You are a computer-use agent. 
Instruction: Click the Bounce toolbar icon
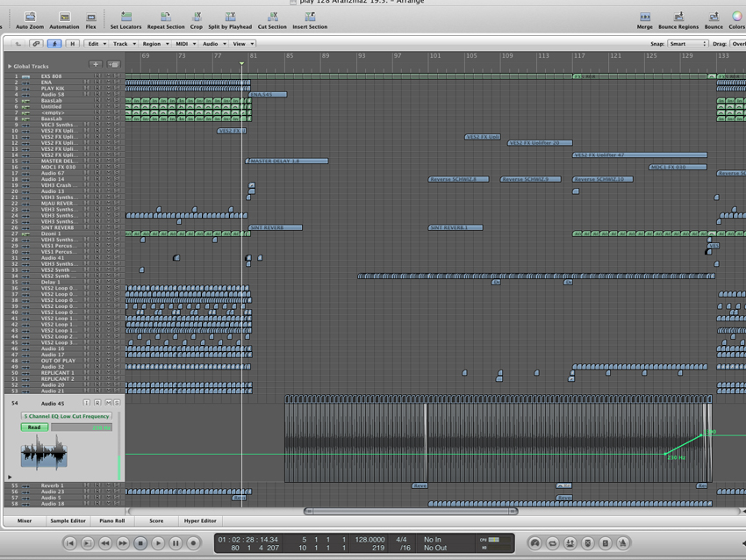(714, 17)
